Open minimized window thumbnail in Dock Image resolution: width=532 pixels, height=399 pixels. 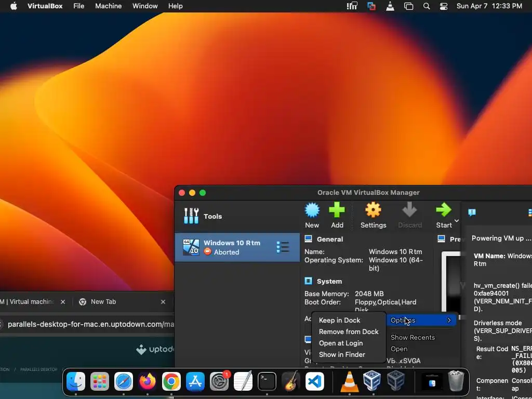[432, 381]
